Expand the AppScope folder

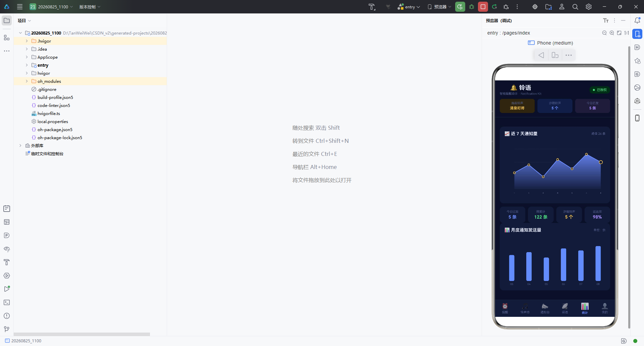[x=27, y=57]
